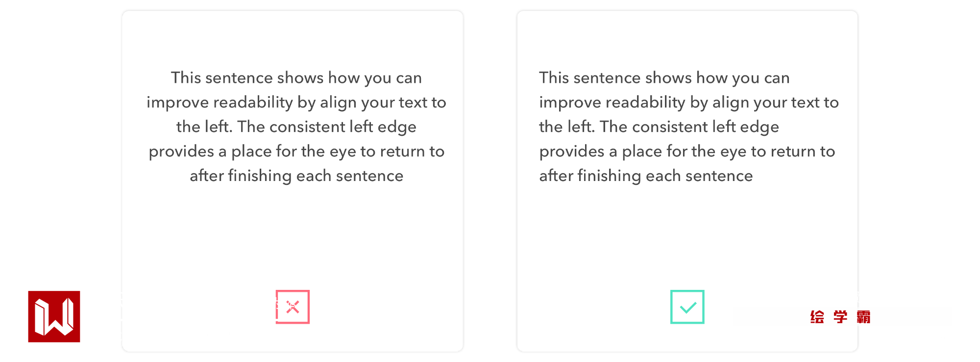Click the red 绘学霸 watermark text
The width and height of the screenshot is (980, 362).
840,317
